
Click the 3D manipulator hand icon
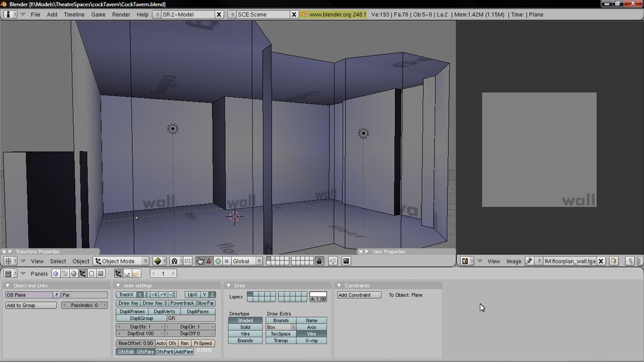coord(200,261)
